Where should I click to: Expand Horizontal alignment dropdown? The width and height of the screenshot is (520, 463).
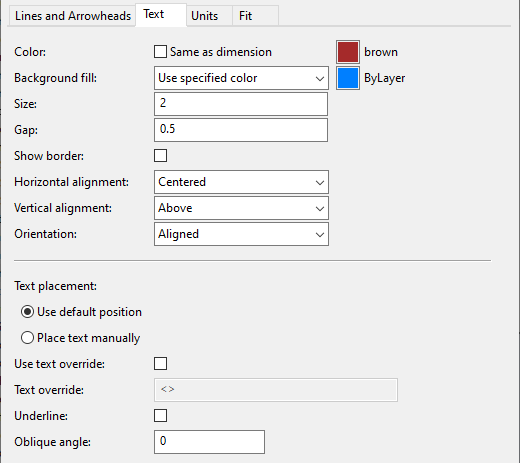[x=241, y=182]
